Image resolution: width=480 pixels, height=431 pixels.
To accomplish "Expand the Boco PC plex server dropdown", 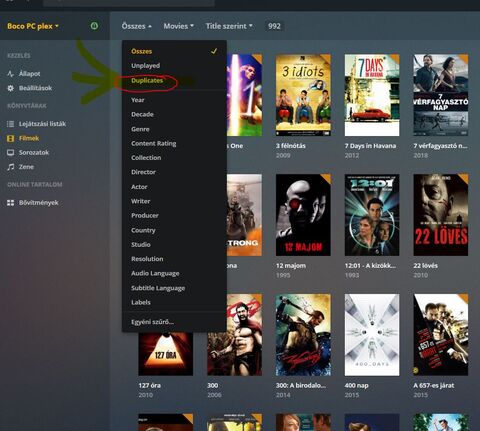I will click(33, 26).
